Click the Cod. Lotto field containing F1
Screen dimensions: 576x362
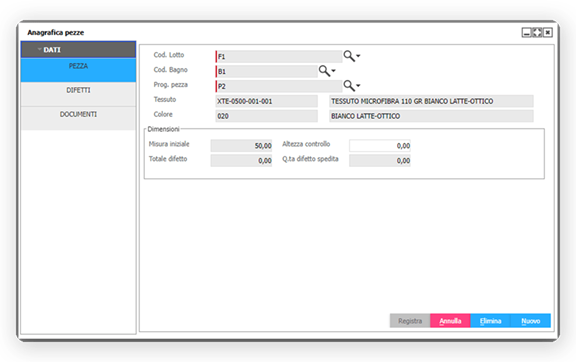click(x=279, y=56)
